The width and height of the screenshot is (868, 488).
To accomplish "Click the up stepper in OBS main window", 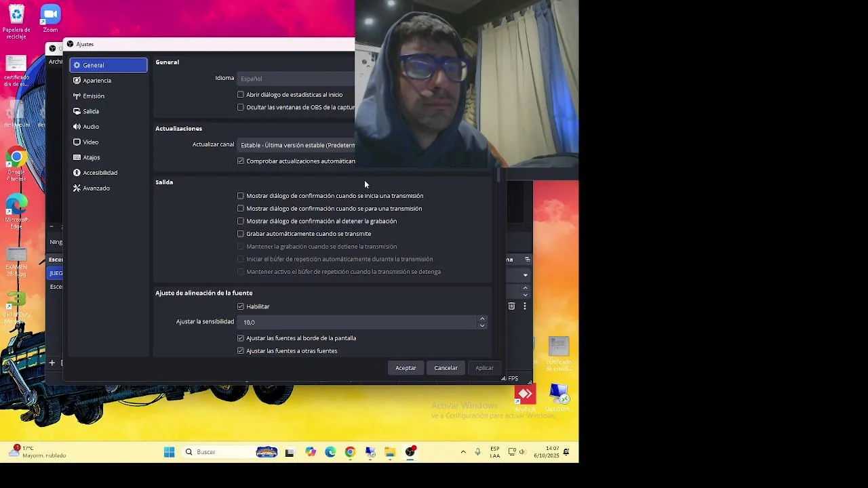I will [525, 288].
